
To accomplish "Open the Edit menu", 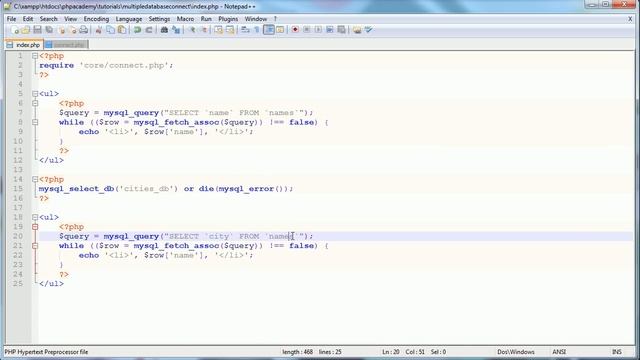I will click(28, 19).
